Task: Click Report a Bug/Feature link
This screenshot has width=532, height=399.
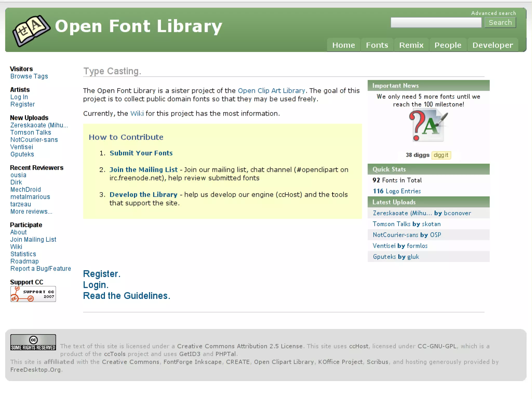Action: [41, 269]
